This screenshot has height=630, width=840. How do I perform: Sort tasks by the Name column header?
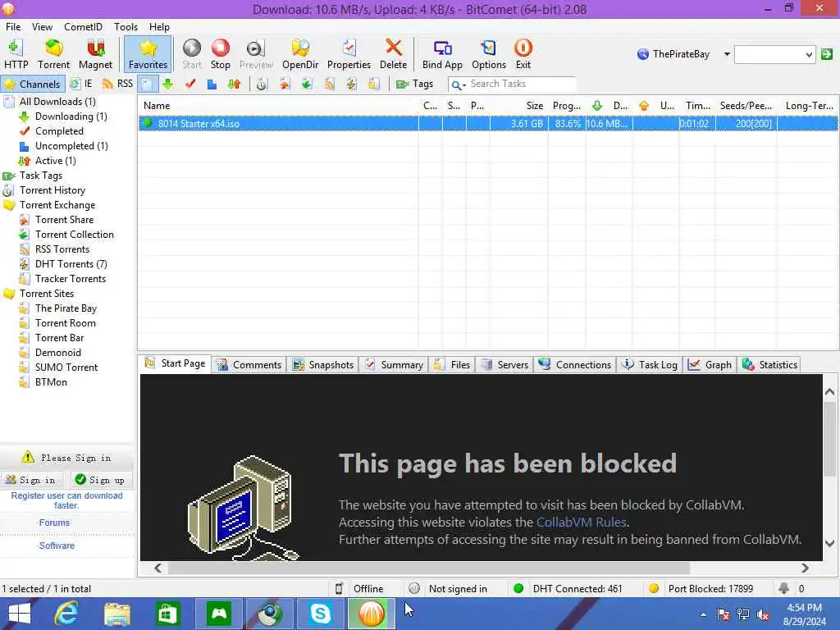click(x=278, y=106)
